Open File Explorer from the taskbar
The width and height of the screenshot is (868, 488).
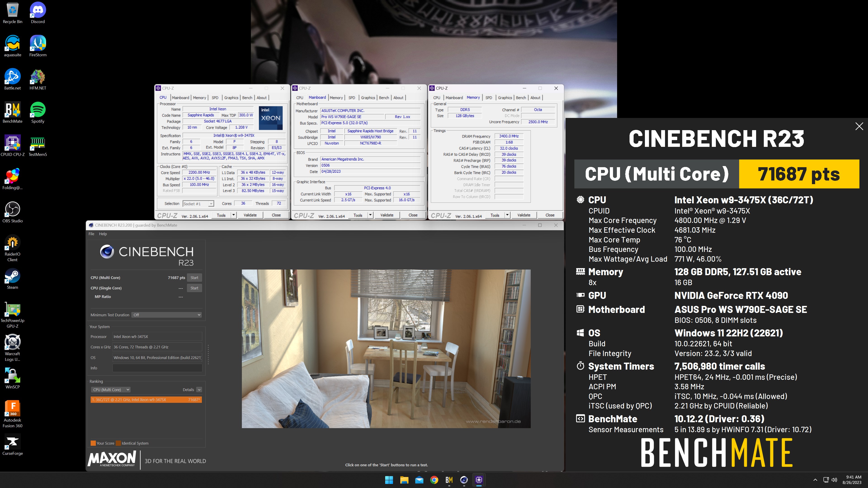click(x=404, y=480)
